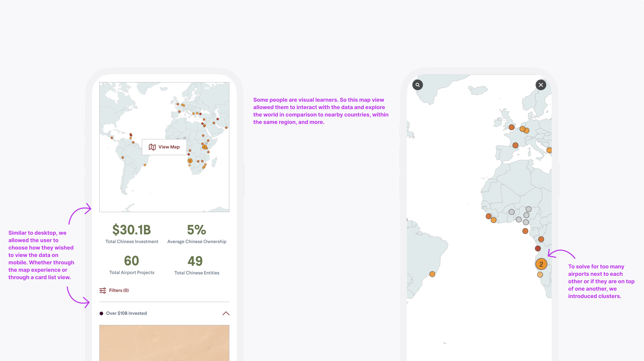Select the 5% Average Chinese Ownership stat

click(197, 234)
